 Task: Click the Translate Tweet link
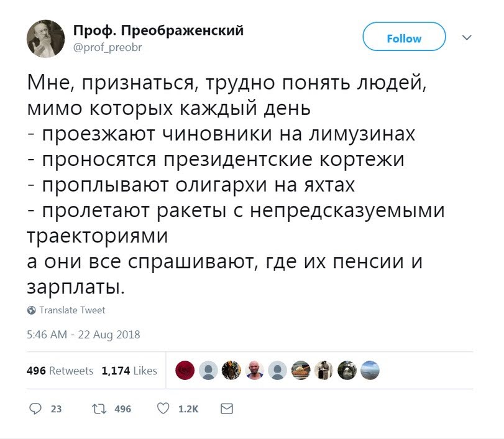click(x=72, y=310)
